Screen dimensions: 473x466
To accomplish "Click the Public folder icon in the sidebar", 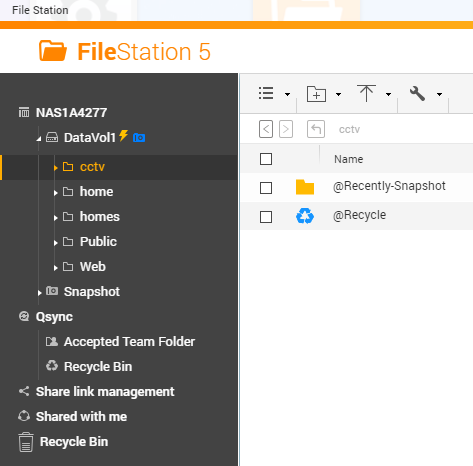I will click(68, 241).
